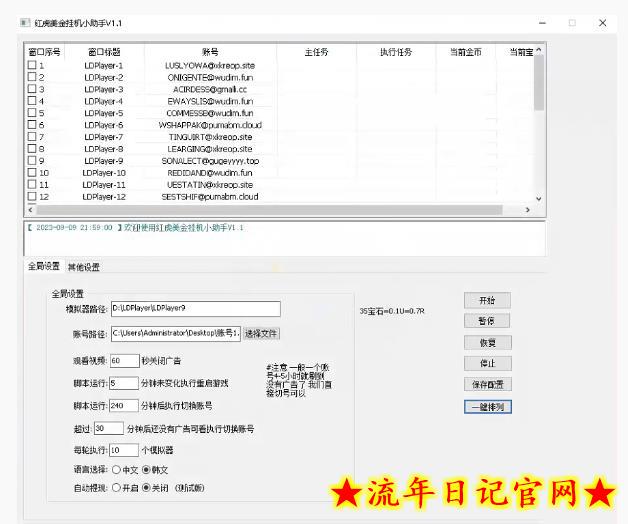Enable checkbox for LDPlayer-7
This screenshot has width=628, height=524.
click(32, 137)
